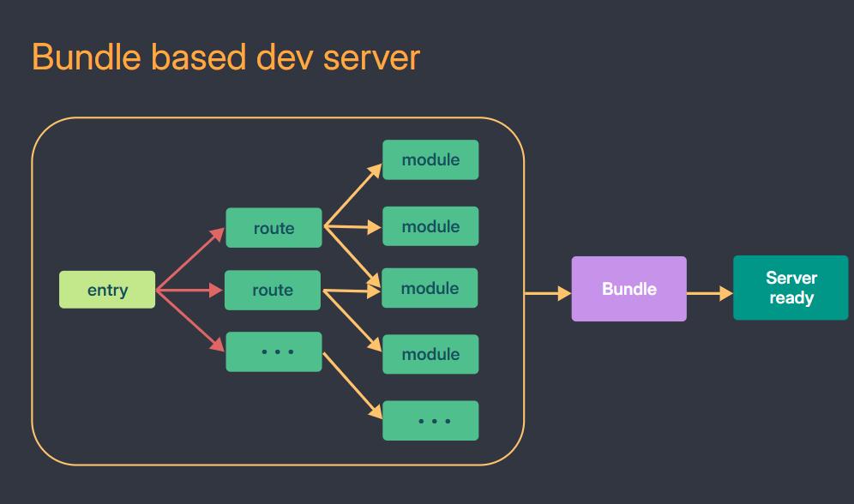Select the arrow joining the two ellipsis boxes
This screenshot has width=854, height=504.
point(352,384)
